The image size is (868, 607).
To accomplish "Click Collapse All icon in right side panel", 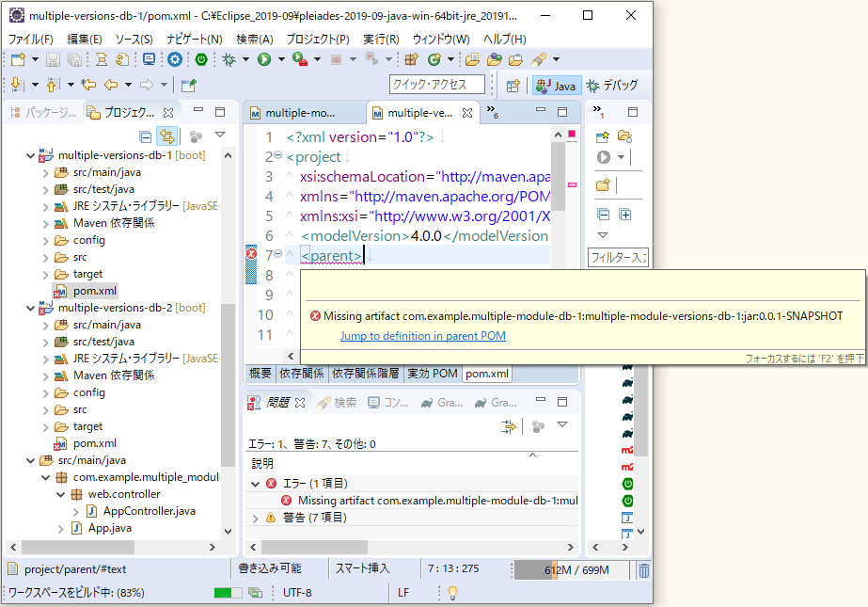I will pos(604,215).
